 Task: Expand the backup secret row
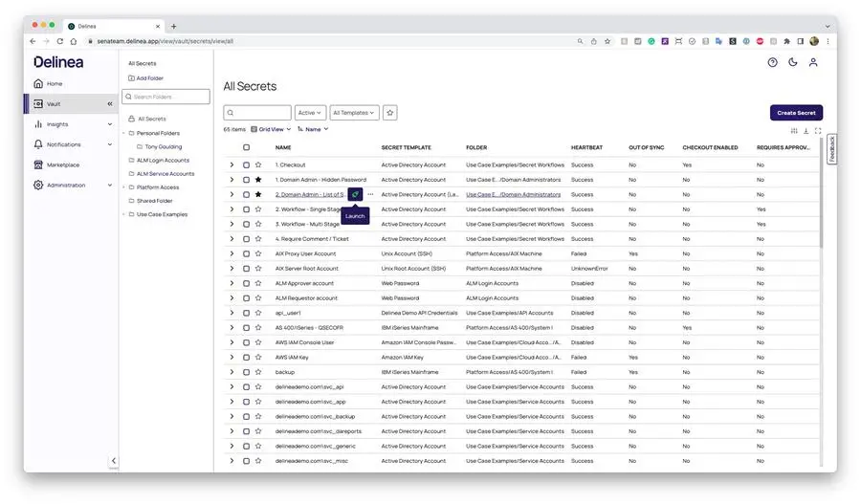click(232, 372)
